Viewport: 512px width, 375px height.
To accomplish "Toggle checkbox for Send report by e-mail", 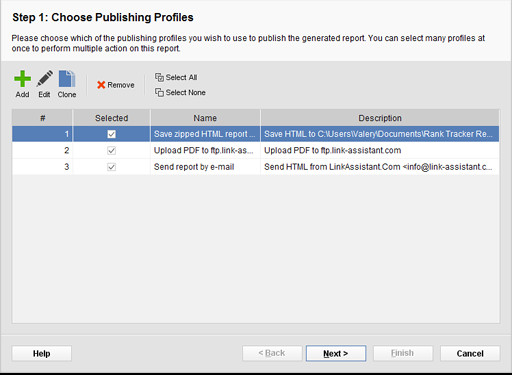I will 112,167.
